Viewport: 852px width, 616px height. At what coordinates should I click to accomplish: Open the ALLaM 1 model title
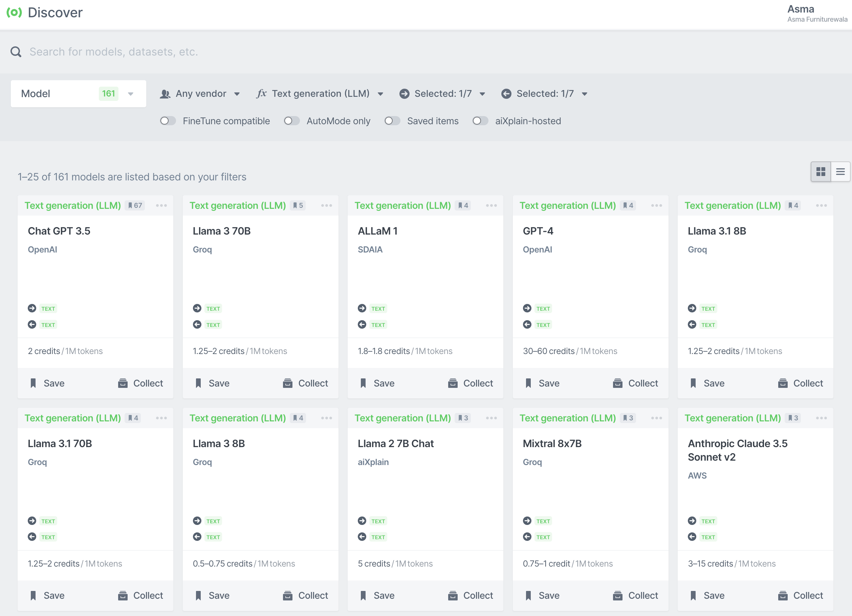point(377,231)
